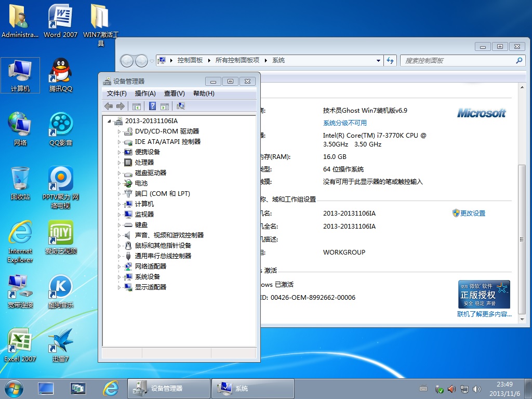Image resolution: width=532 pixels, height=399 pixels.
Task: Open the 爱奇艺视频 desktop shortcut
Action: (61, 237)
